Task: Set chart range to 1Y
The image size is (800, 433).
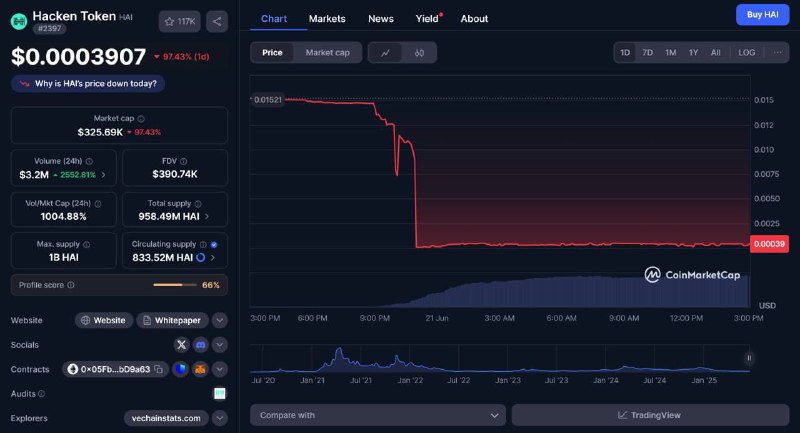Action: point(693,53)
